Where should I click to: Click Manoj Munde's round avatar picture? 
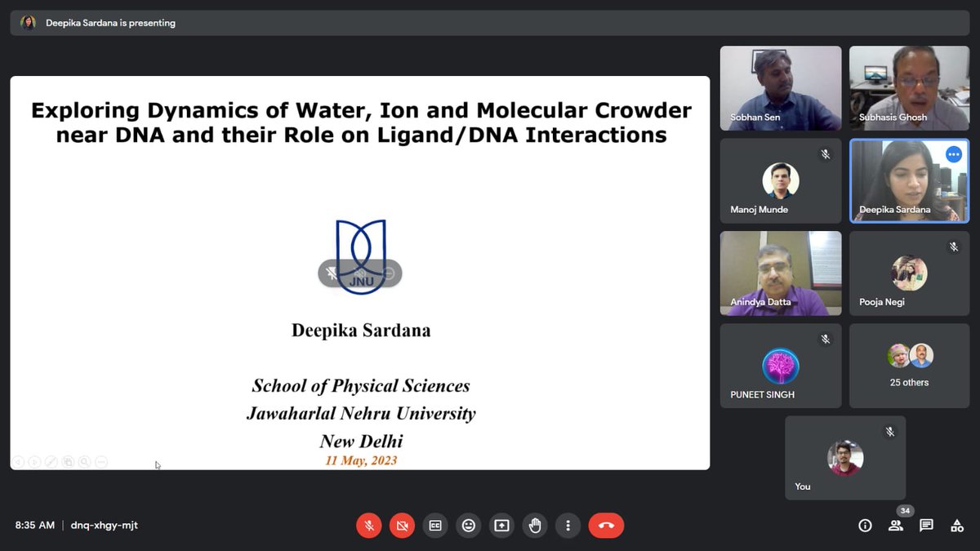pyautogui.click(x=781, y=180)
